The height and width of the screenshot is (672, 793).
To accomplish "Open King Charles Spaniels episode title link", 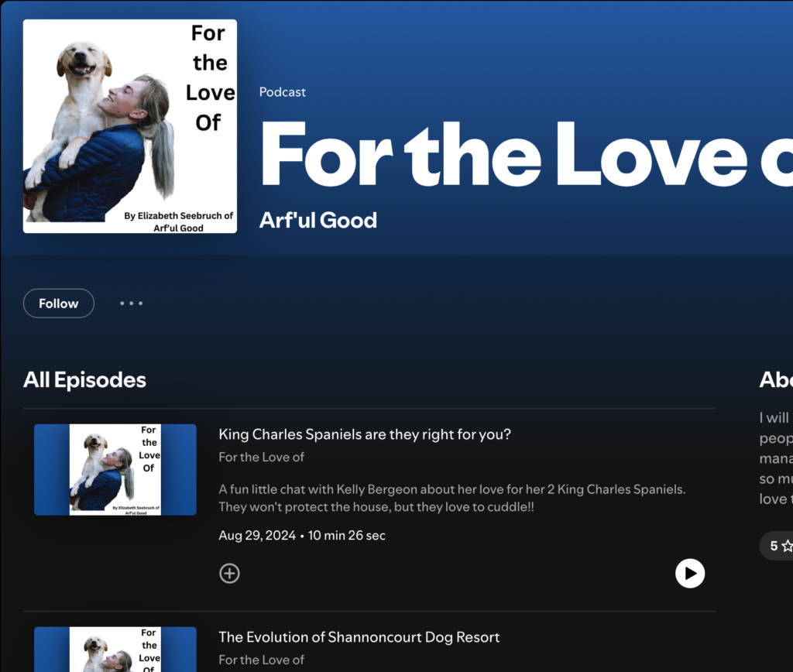I will pyautogui.click(x=365, y=434).
